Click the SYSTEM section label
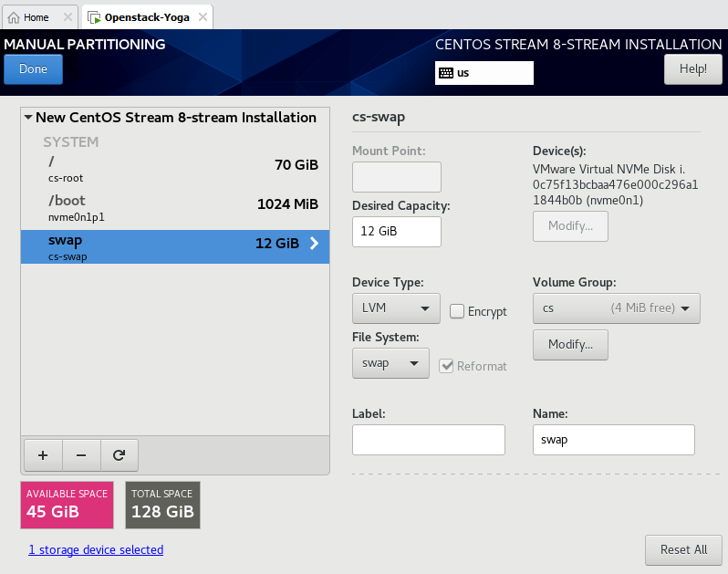Image resolution: width=728 pixels, height=574 pixels. (71, 142)
